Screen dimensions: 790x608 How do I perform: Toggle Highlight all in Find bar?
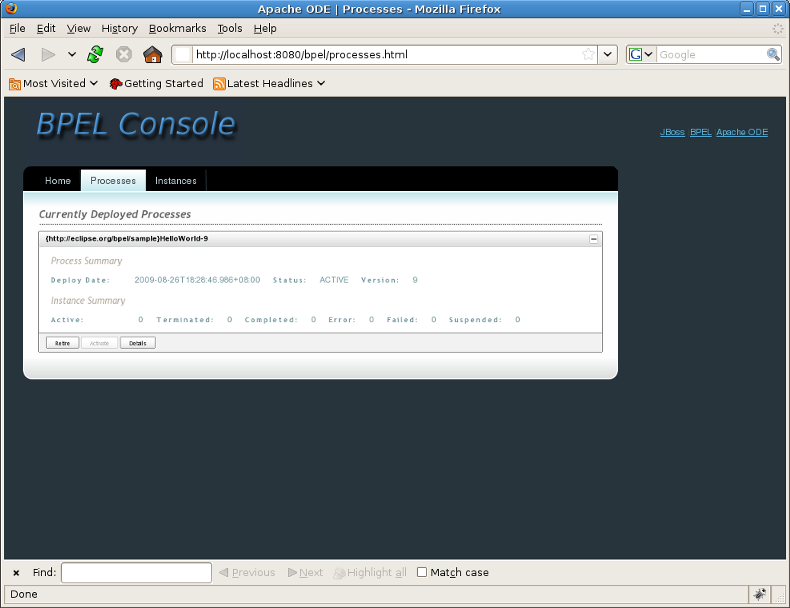tap(370, 573)
